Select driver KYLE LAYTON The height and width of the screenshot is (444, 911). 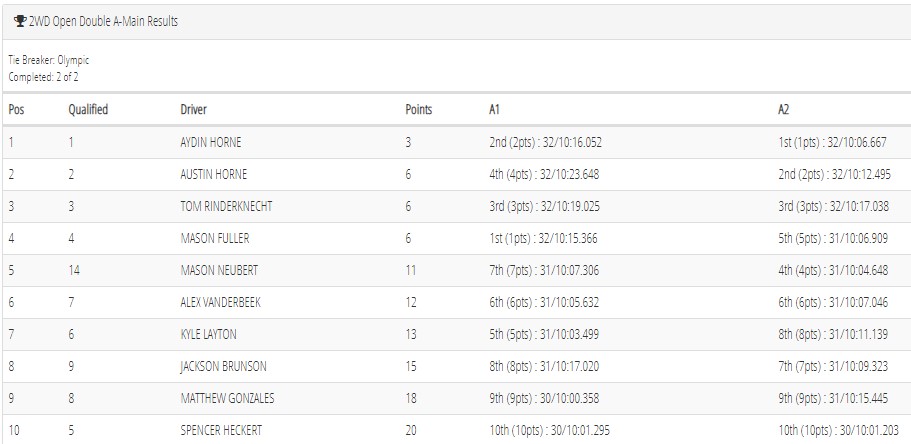click(x=209, y=334)
